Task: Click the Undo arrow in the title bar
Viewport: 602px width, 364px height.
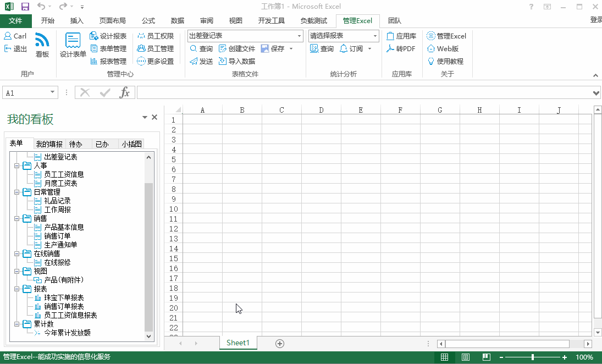Action: click(41, 7)
